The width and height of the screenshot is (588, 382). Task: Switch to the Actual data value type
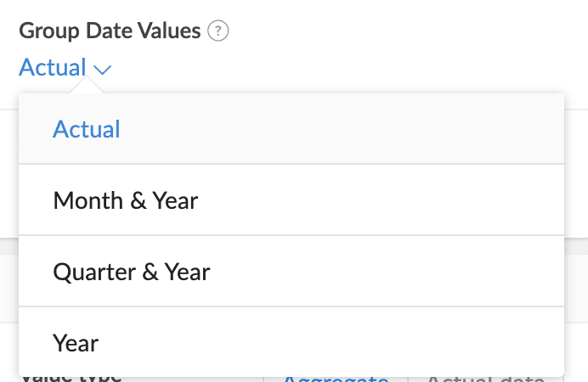point(484,379)
